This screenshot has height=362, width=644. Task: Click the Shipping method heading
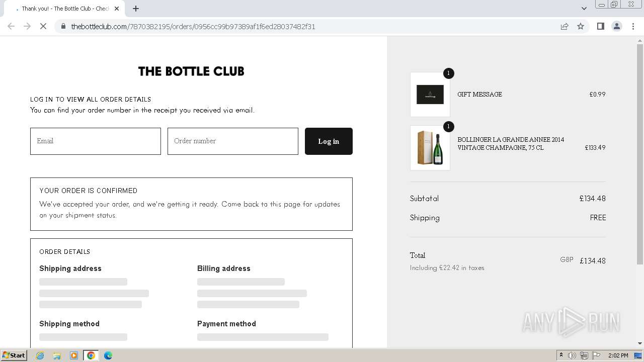(69, 324)
